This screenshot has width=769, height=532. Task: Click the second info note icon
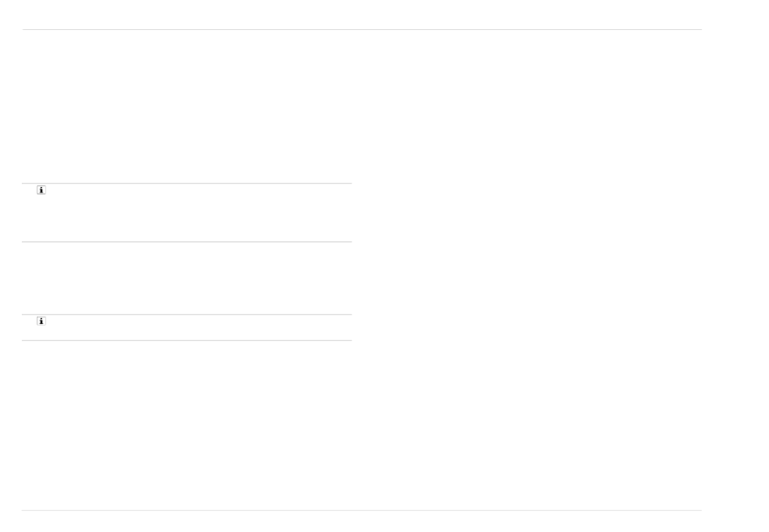pyautogui.click(x=41, y=321)
